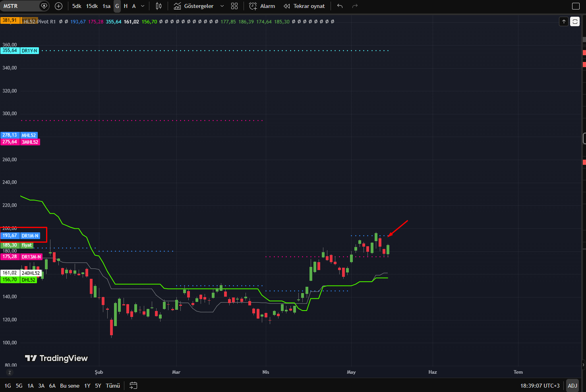586x392 pixels.
Task: Click the diamond badge icon beside MSTR
Action: point(44,6)
